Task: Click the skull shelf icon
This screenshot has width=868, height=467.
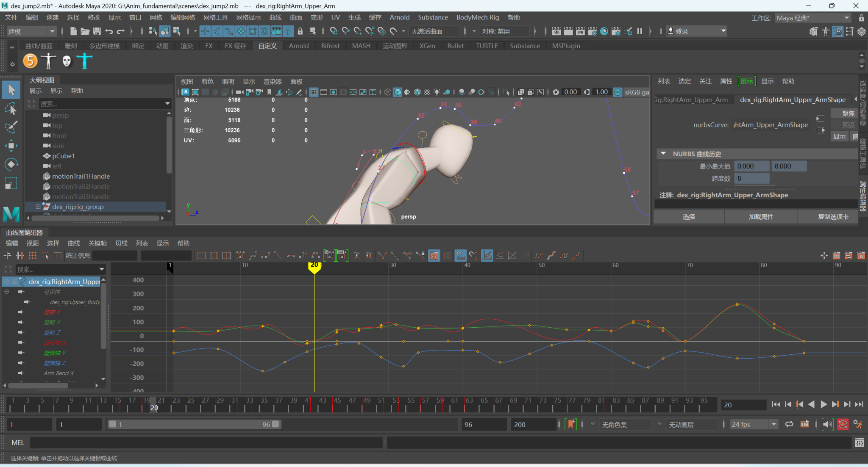Action: pos(67,61)
